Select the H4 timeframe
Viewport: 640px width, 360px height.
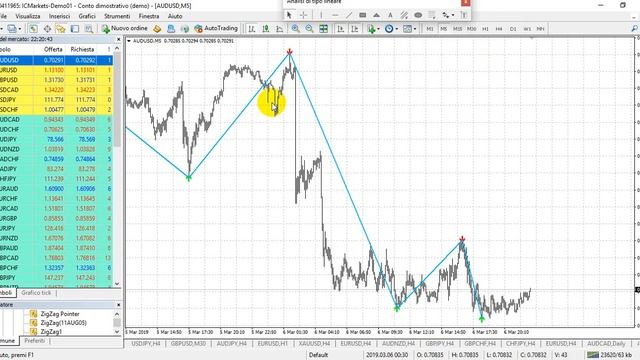(499, 29)
